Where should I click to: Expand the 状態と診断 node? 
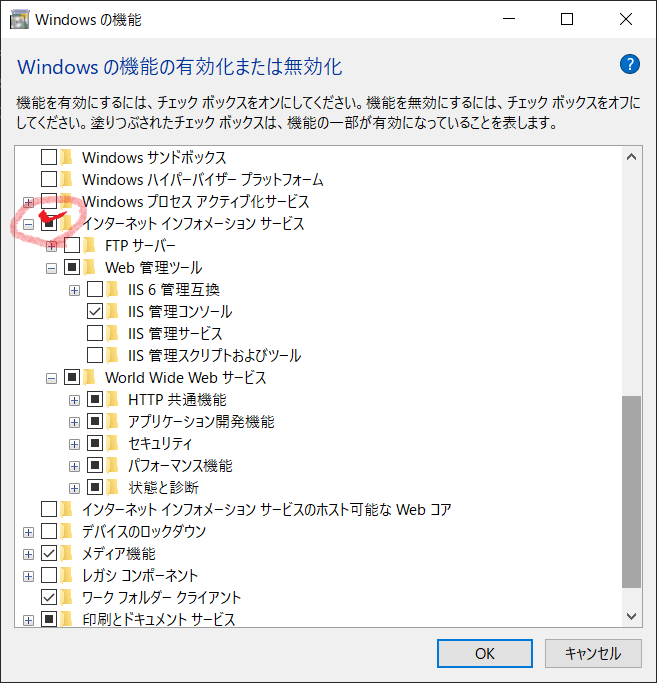tap(75, 488)
